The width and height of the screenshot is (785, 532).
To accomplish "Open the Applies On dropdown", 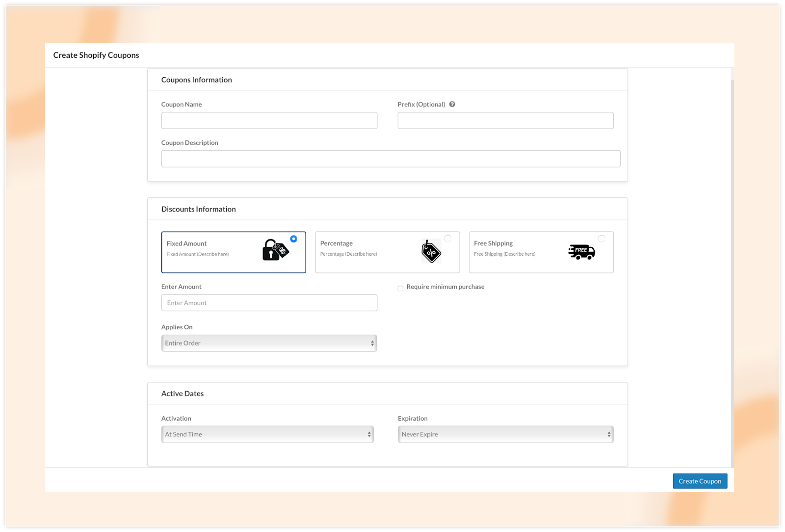I will [x=269, y=343].
